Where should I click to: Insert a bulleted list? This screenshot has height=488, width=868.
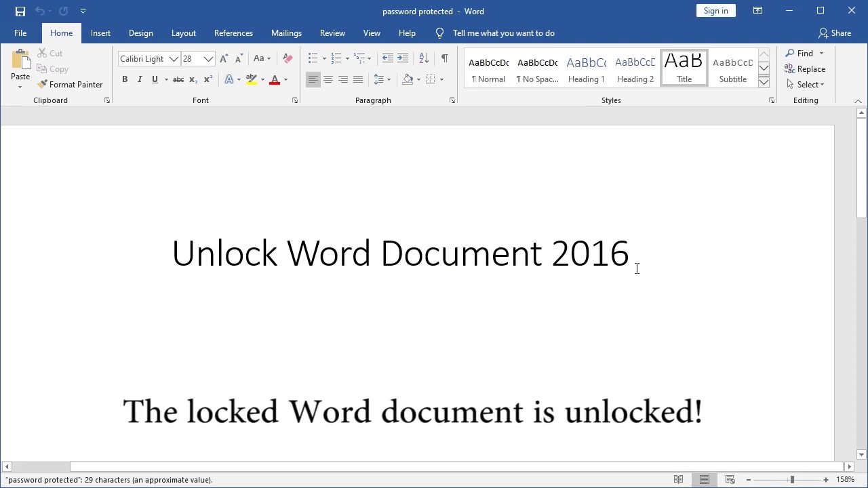coord(313,59)
